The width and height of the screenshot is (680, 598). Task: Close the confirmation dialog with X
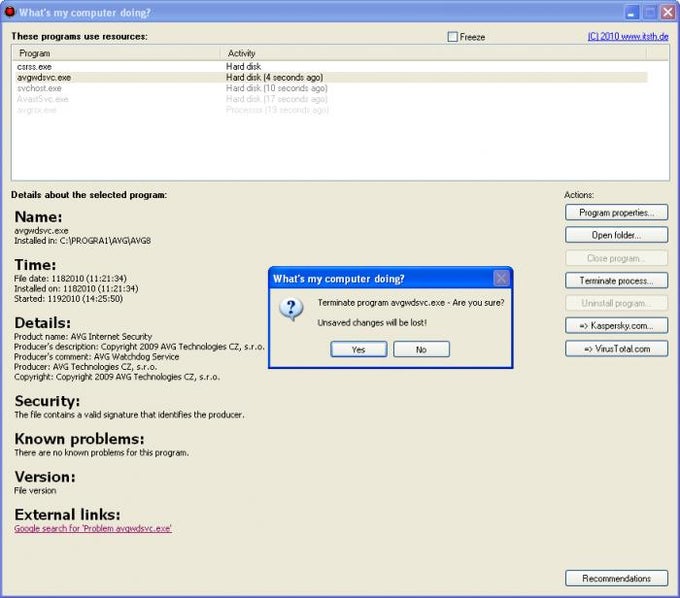point(501,278)
